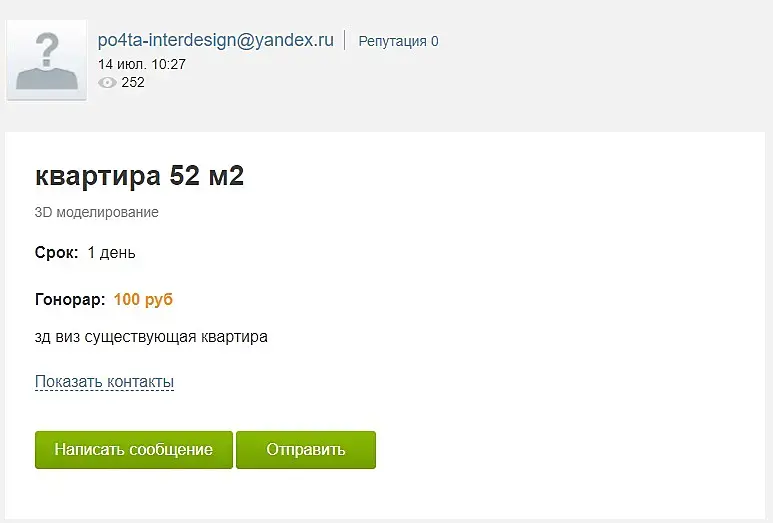Click the eye views icon
Viewport: 773px width, 523px height.
point(107,83)
